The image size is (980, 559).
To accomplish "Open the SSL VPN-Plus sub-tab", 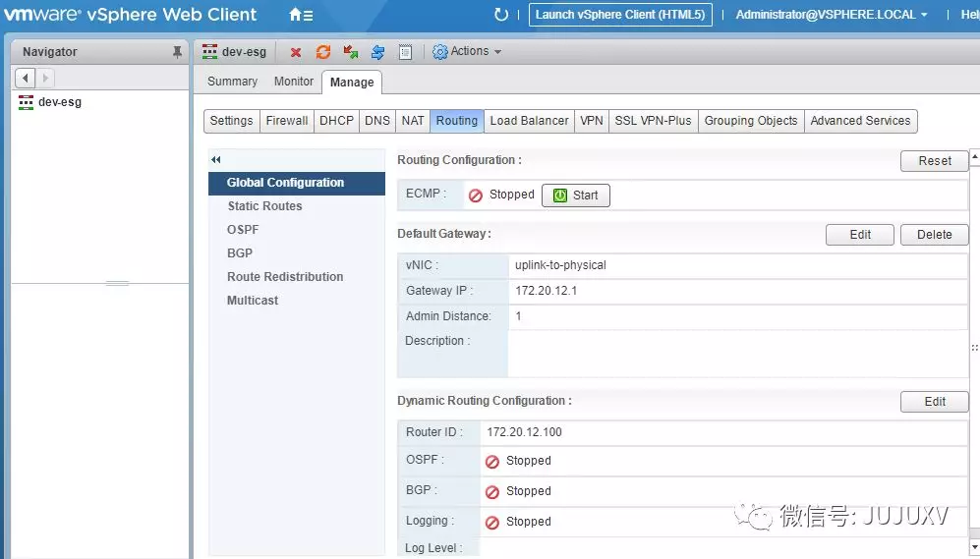I will (653, 121).
